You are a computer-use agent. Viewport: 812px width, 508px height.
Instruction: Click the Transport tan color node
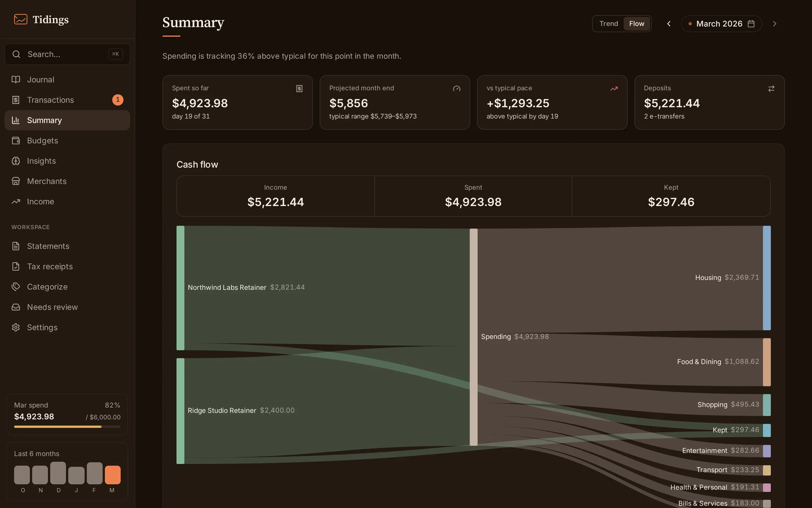(x=767, y=470)
